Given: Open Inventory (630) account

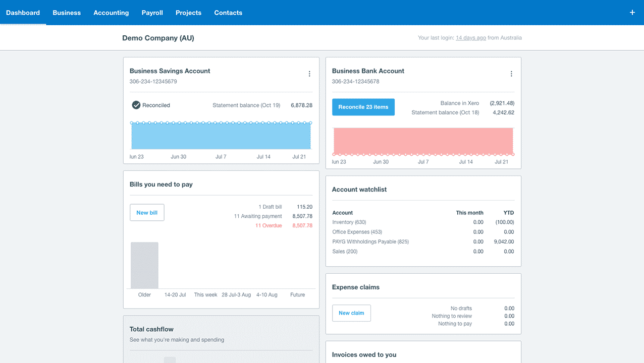Looking at the screenshot, I should pyautogui.click(x=349, y=222).
